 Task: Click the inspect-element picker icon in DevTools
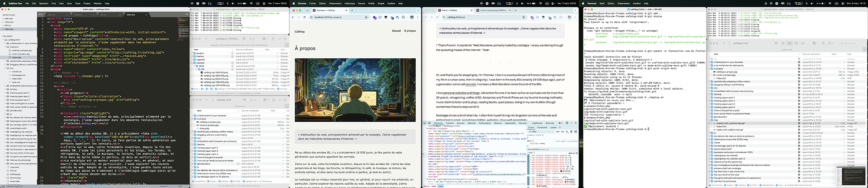425,123
